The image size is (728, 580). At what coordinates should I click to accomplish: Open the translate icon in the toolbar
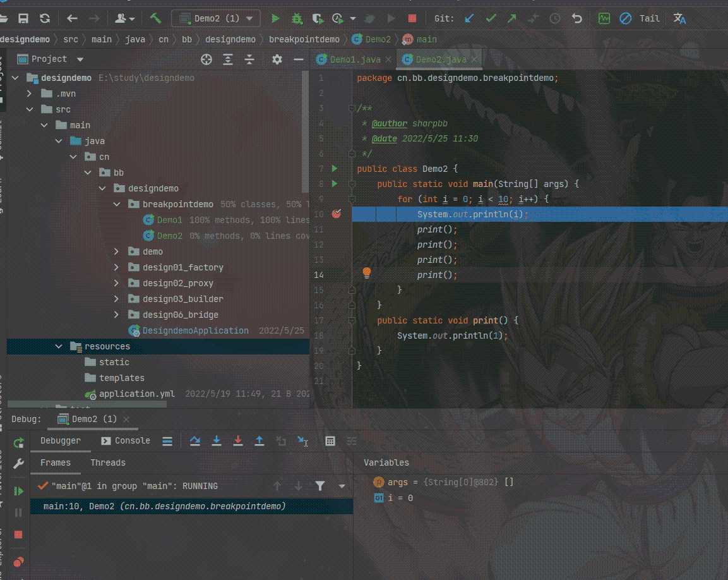click(x=679, y=18)
